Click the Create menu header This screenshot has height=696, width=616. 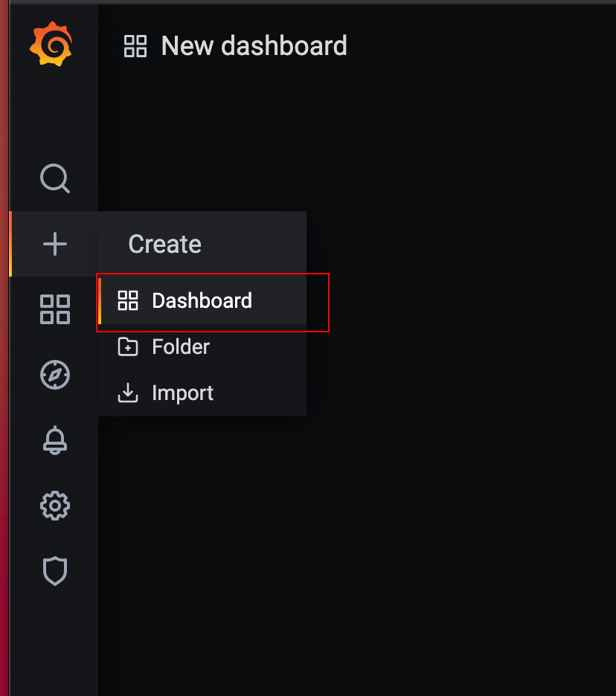click(164, 244)
